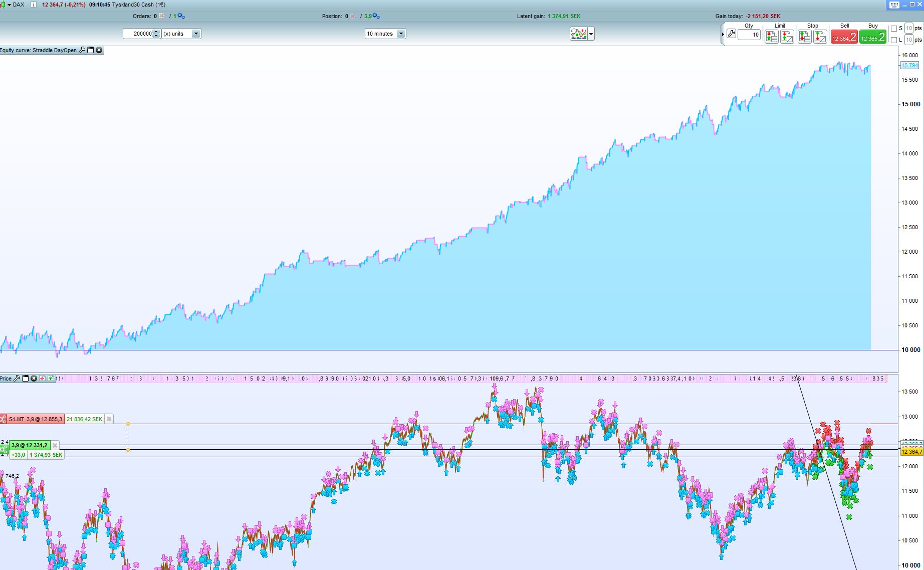Click the Tyskland30 Cash (1€) instrument name
This screenshot has height=570, width=924.
(139, 5)
